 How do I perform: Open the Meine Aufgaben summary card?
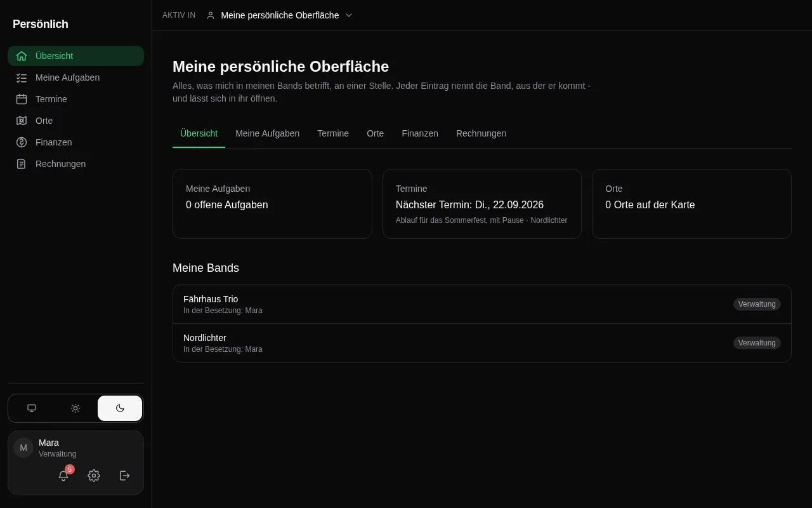(272, 204)
